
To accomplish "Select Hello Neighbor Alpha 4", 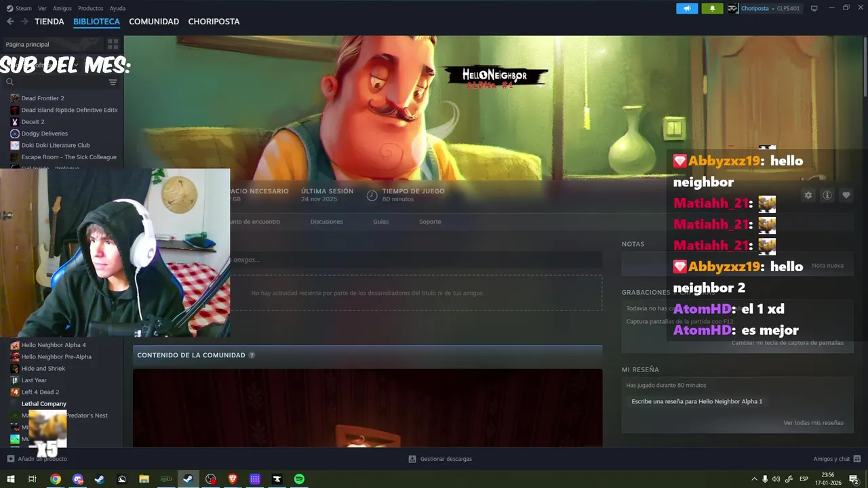I will pos(54,345).
